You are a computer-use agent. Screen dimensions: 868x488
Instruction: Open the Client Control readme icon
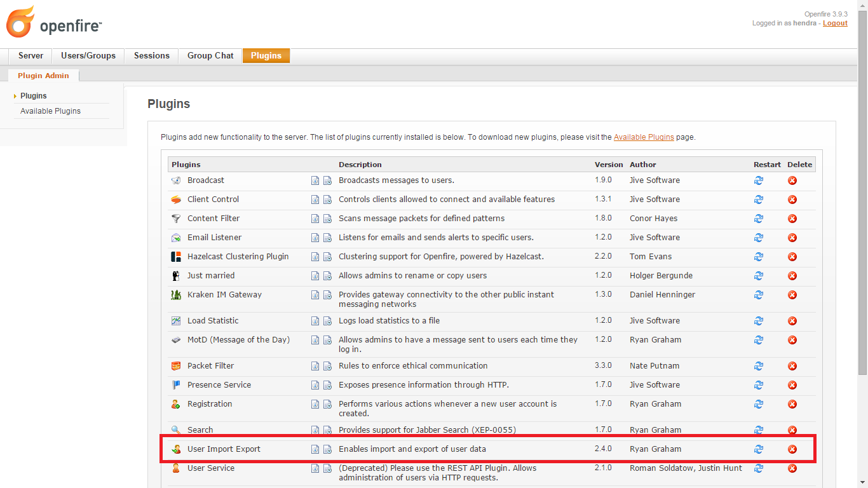click(x=315, y=200)
